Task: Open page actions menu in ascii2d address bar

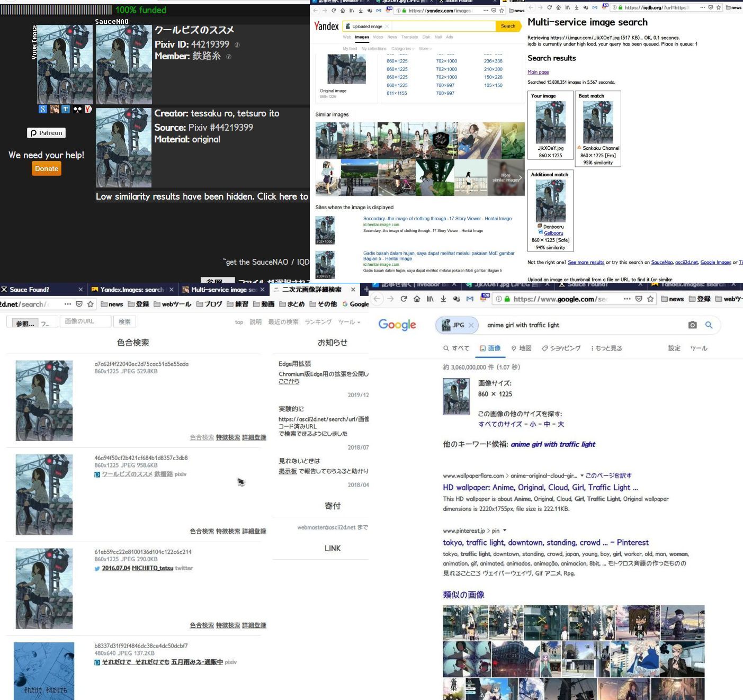Action: (68, 304)
